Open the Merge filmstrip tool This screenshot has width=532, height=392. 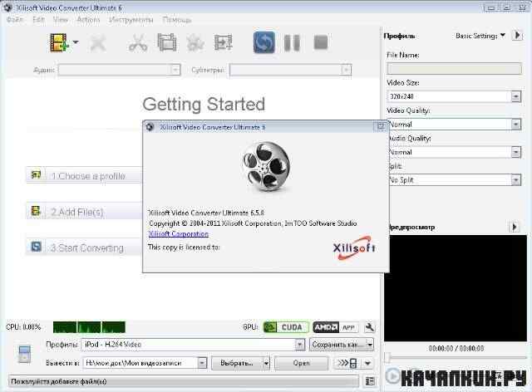click(167, 42)
